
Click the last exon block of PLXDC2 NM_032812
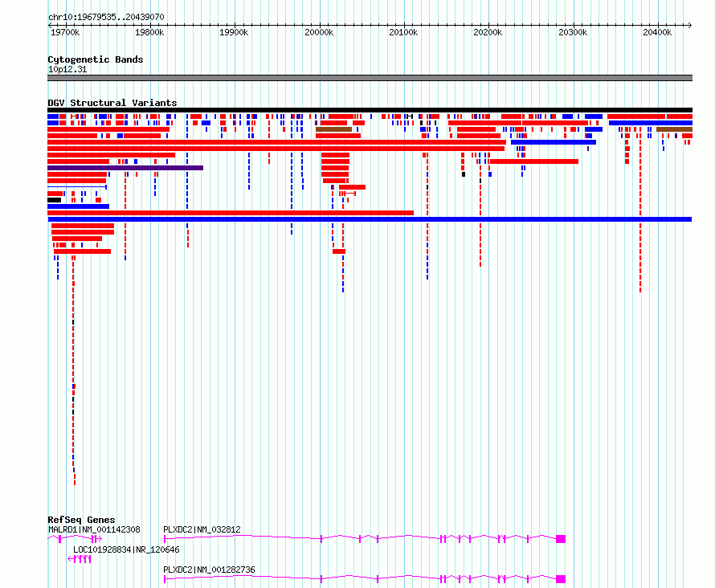[x=561, y=539]
